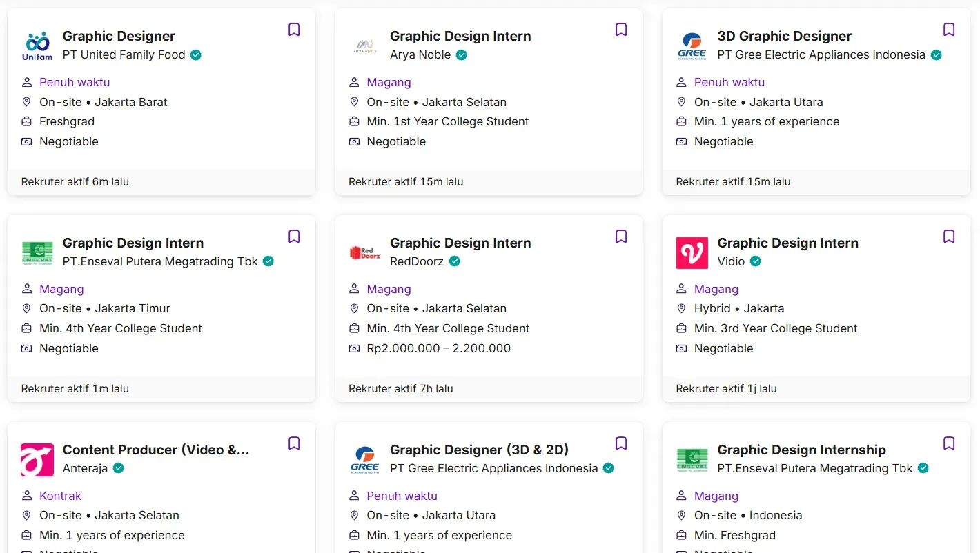The height and width of the screenshot is (553, 980).
Task: Bookmark Graphic Designer (3D & 2D) job
Action: pyautogui.click(x=621, y=443)
